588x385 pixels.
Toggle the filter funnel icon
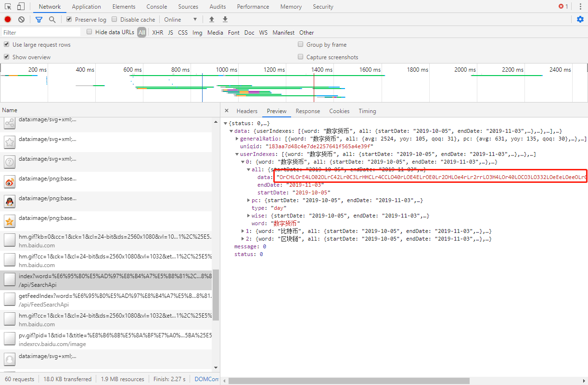pyautogui.click(x=39, y=20)
